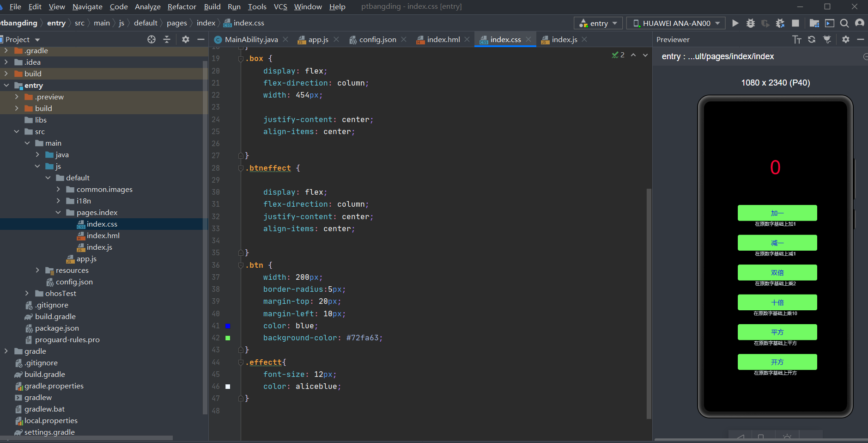The image size is (868, 443).
Task: Expand the resources folder
Action: click(x=37, y=270)
